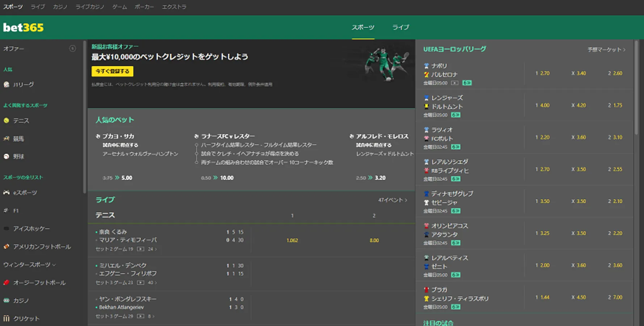Select the 競馬 horse racing icon
This screenshot has height=326, width=644.
pos(6,138)
